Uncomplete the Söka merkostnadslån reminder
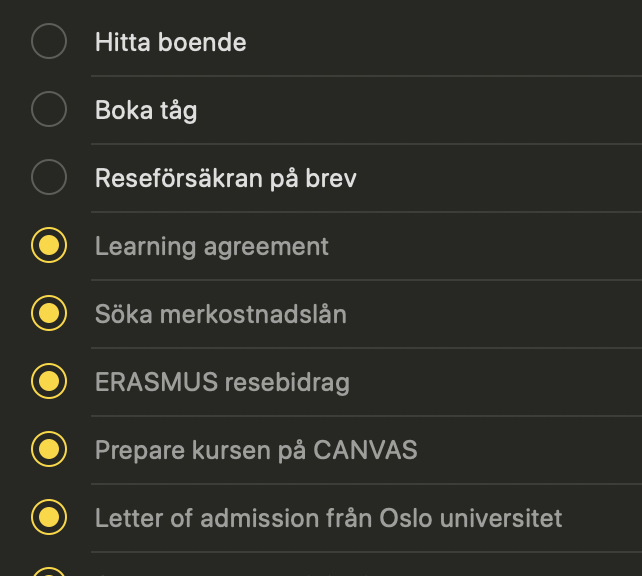Screen dimensions: 642x576 click(49, 313)
